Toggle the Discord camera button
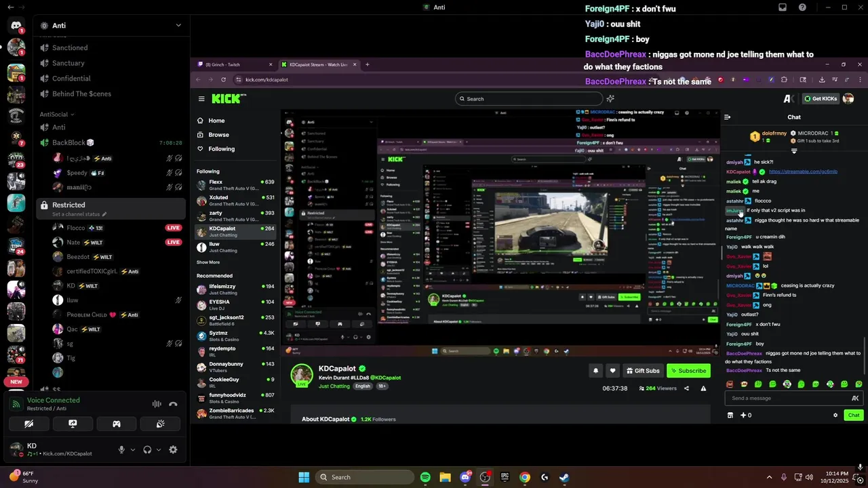This screenshot has width=868, height=488. [x=28, y=424]
